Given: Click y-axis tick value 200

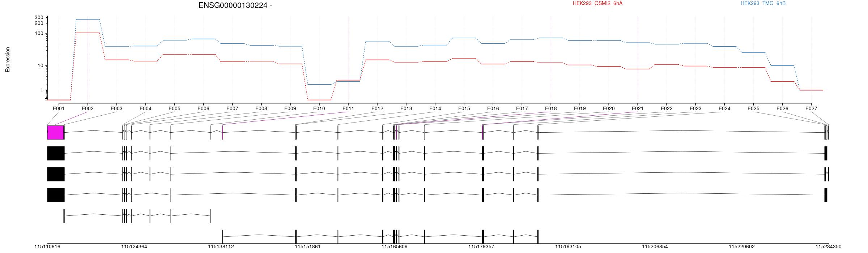Looking at the screenshot, I should pyautogui.click(x=39, y=23).
